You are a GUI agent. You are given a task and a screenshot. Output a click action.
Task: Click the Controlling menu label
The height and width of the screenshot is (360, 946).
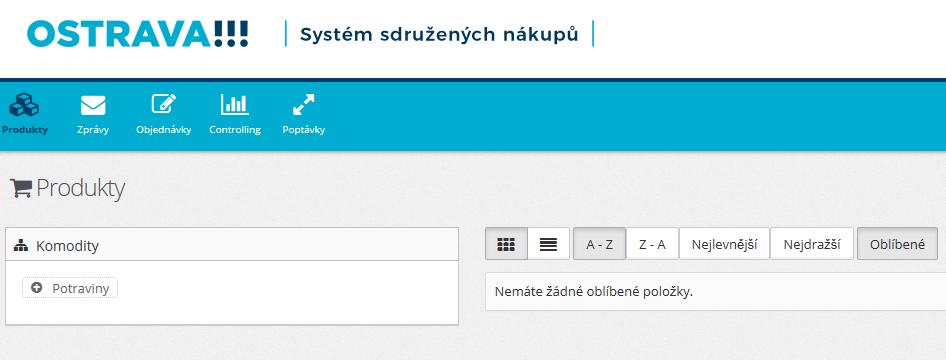point(235,130)
